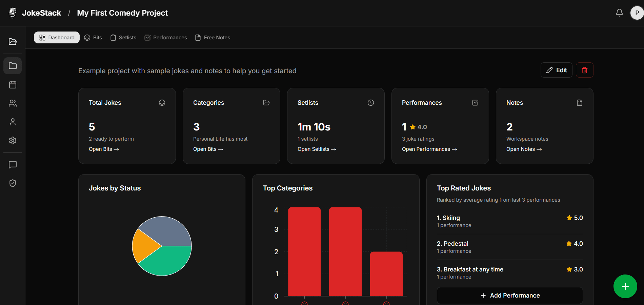Click the smiley icon on Total Jokes card
644x305 pixels.
click(x=162, y=103)
